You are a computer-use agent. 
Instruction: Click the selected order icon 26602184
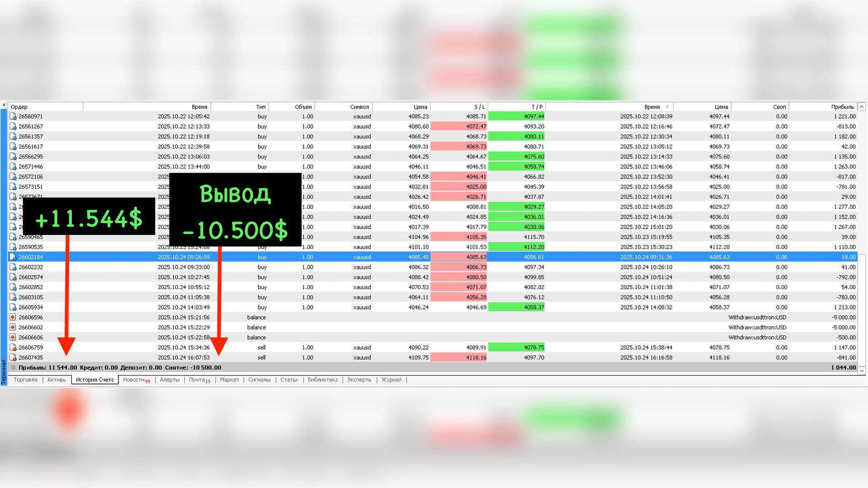[13, 257]
